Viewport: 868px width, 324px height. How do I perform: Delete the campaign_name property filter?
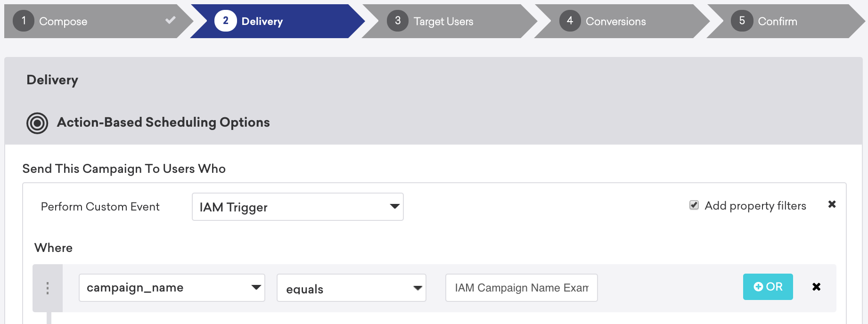coord(816,287)
